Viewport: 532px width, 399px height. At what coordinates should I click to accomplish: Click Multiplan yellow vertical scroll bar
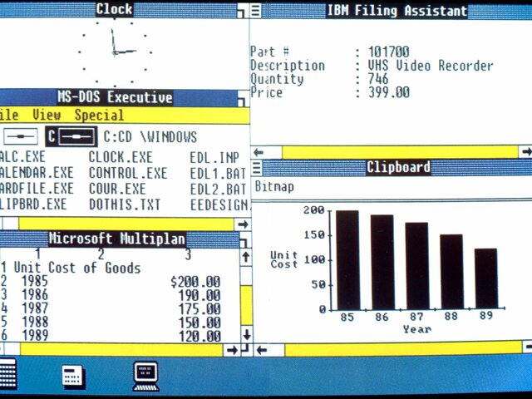coord(246,305)
